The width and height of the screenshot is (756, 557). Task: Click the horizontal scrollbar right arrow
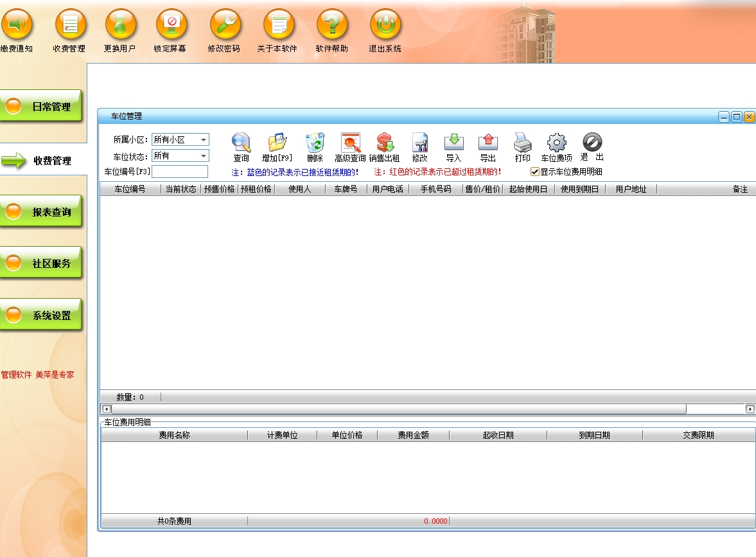[x=750, y=409]
